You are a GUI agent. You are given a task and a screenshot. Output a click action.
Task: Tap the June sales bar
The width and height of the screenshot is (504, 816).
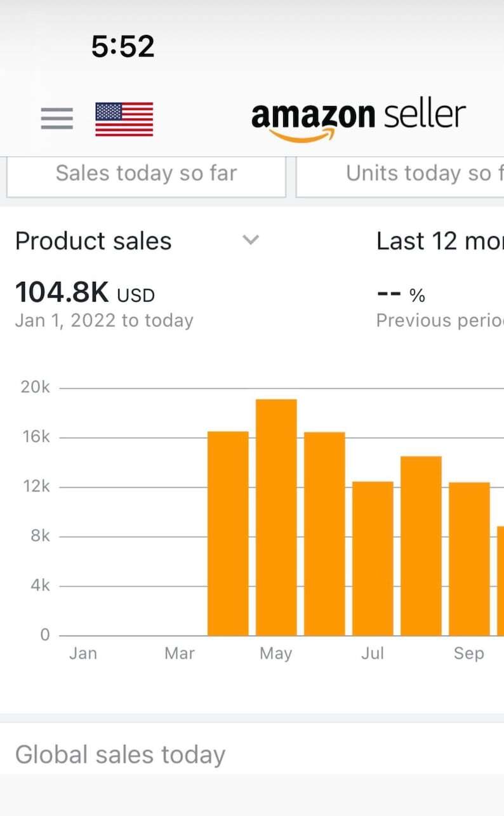(x=324, y=533)
